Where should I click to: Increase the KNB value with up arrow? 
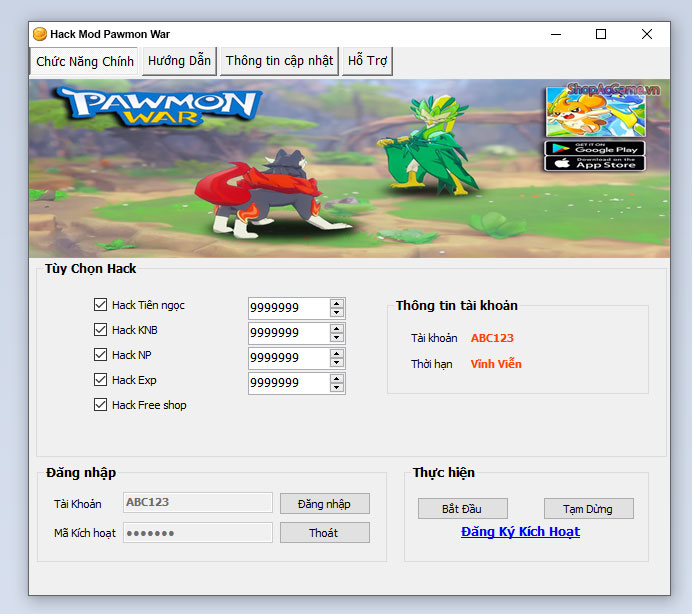pos(337,329)
